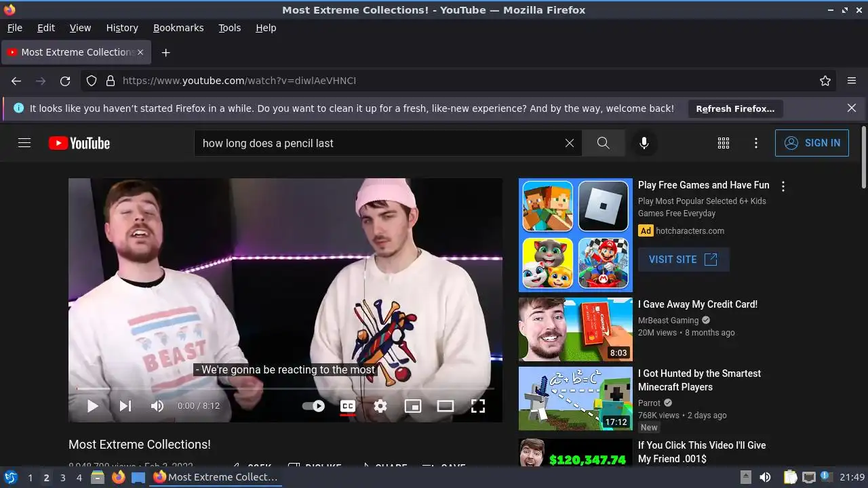Viewport: 868px width, 488px height.
Task: Open the system start menu icon
Action: 10,477
